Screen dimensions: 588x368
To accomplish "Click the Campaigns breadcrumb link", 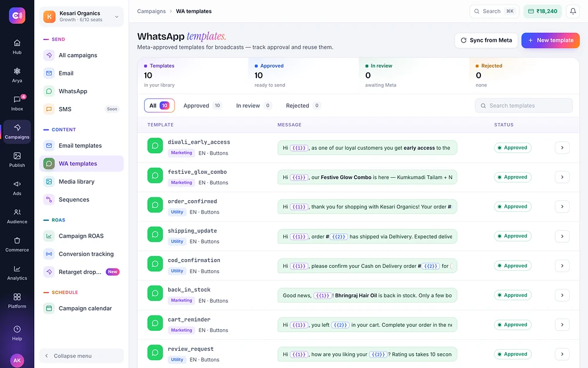I will point(152,11).
